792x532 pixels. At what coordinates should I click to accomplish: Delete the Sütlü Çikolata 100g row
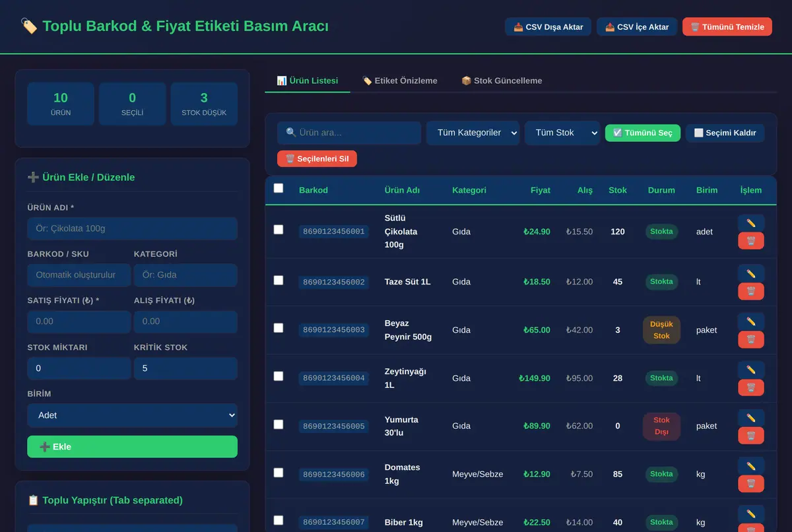(750, 241)
